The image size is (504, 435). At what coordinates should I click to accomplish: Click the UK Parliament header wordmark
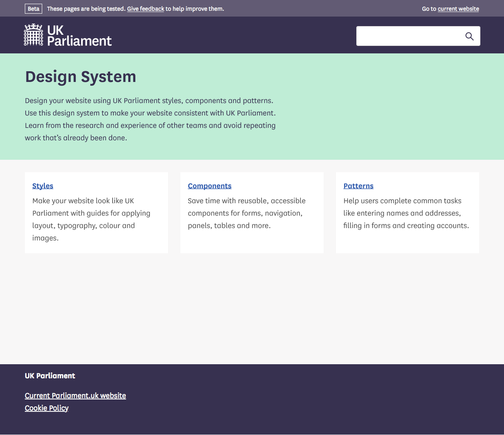pyautogui.click(x=79, y=36)
